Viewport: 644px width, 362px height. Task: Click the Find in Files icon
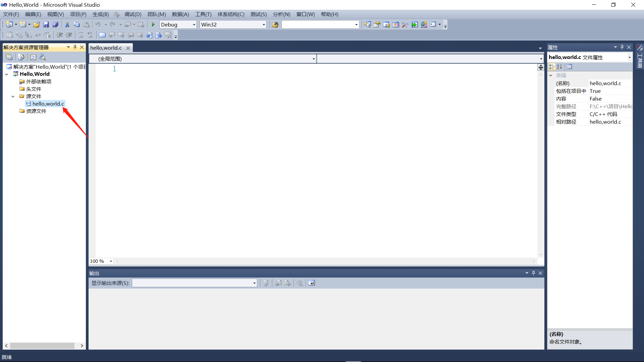[275, 24]
